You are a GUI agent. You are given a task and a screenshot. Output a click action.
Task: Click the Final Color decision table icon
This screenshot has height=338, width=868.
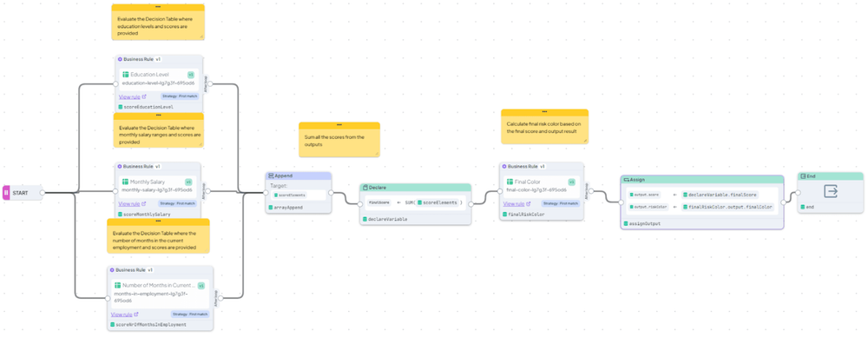coord(510,182)
